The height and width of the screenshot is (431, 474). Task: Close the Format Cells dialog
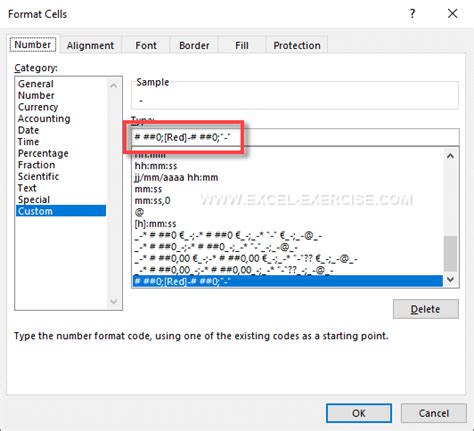pyautogui.click(x=452, y=14)
